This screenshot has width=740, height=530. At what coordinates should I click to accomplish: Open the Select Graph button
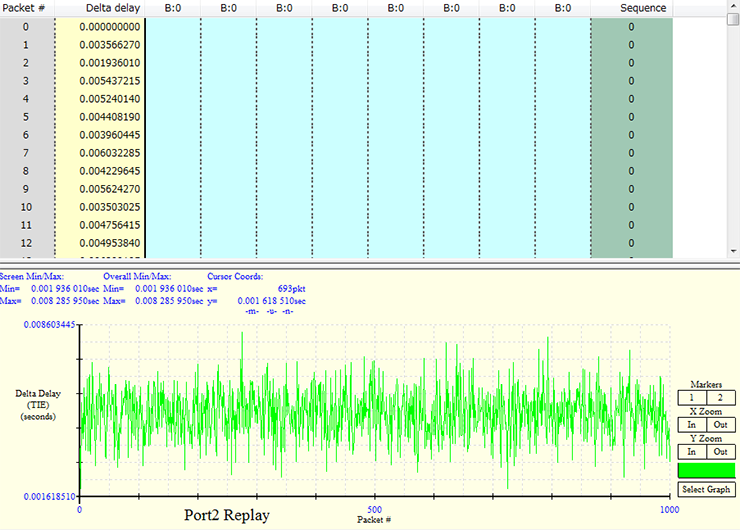point(706,489)
